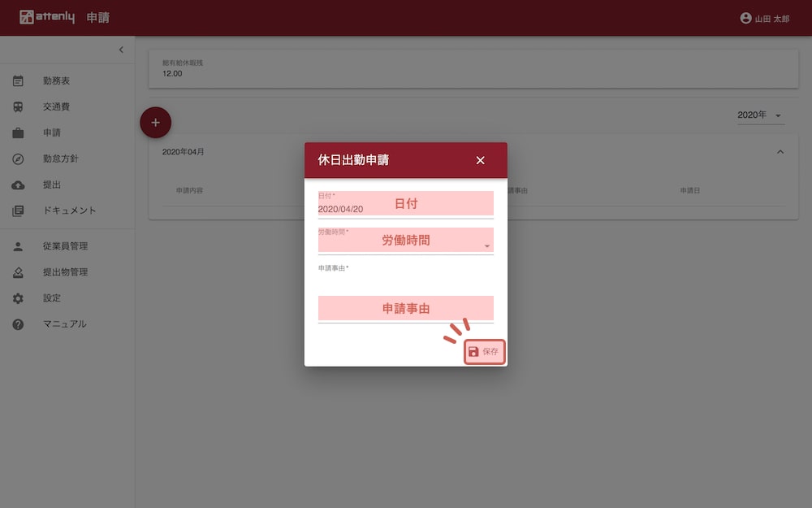Close the 休日出勤申請 dialog
812x508 pixels.
click(x=480, y=160)
